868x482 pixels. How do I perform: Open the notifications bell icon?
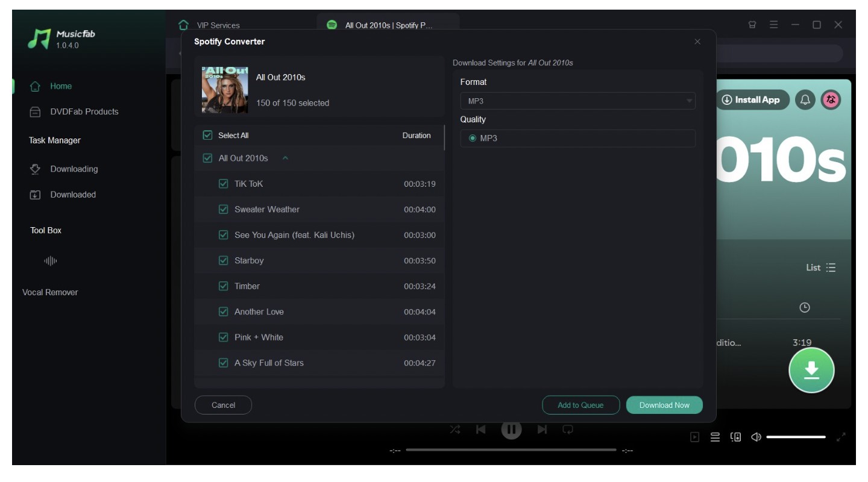coord(805,100)
